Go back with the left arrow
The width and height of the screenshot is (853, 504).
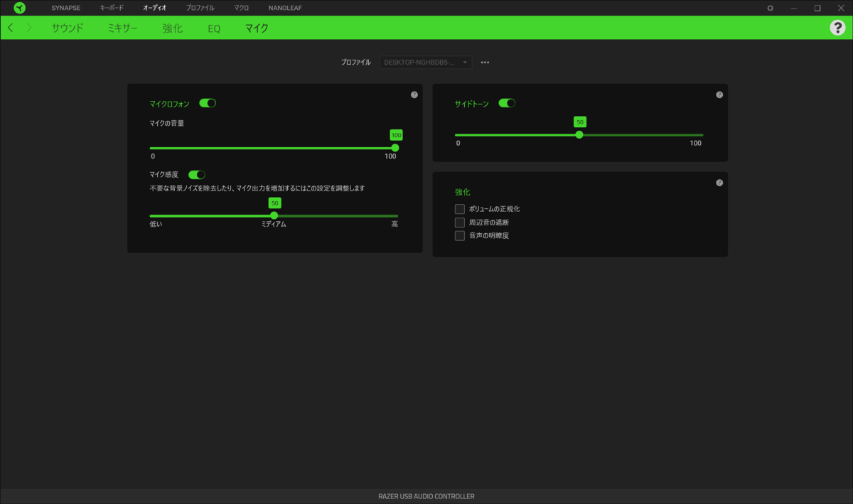point(10,28)
